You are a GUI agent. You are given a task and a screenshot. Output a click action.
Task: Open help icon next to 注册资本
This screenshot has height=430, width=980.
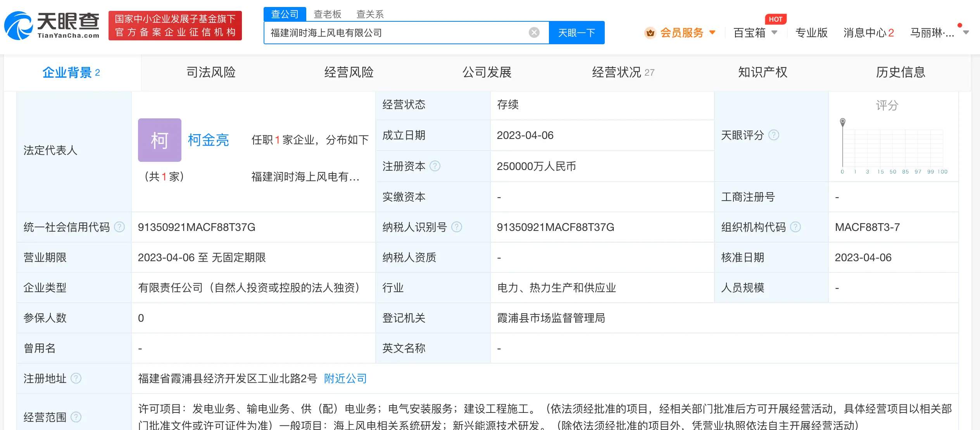(435, 166)
